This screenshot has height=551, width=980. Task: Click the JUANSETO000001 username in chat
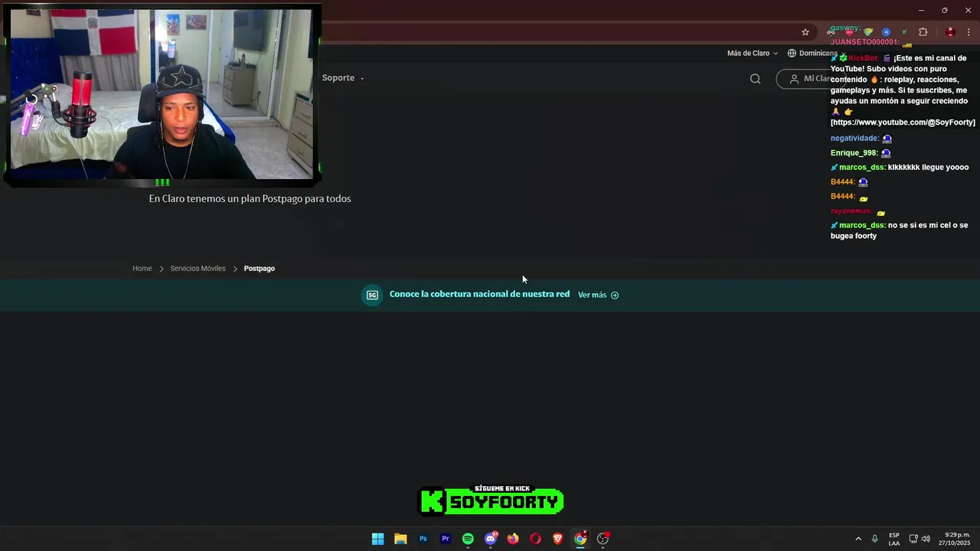(x=864, y=42)
